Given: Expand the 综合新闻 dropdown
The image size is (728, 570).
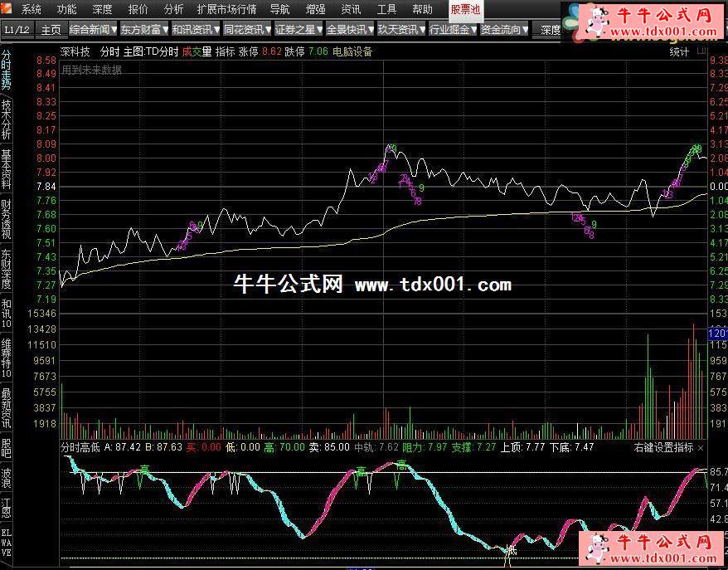Looking at the screenshot, I should click(x=94, y=30).
